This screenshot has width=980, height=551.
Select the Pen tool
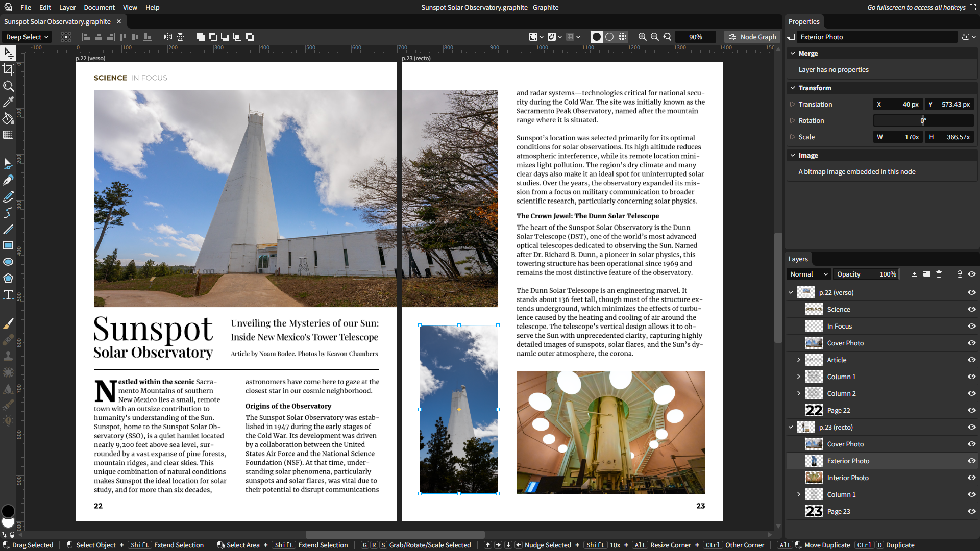click(x=8, y=180)
